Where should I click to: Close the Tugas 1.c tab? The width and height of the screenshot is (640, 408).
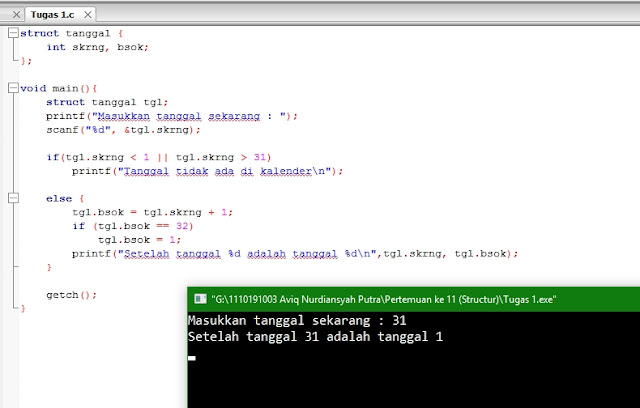pyautogui.click(x=87, y=15)
